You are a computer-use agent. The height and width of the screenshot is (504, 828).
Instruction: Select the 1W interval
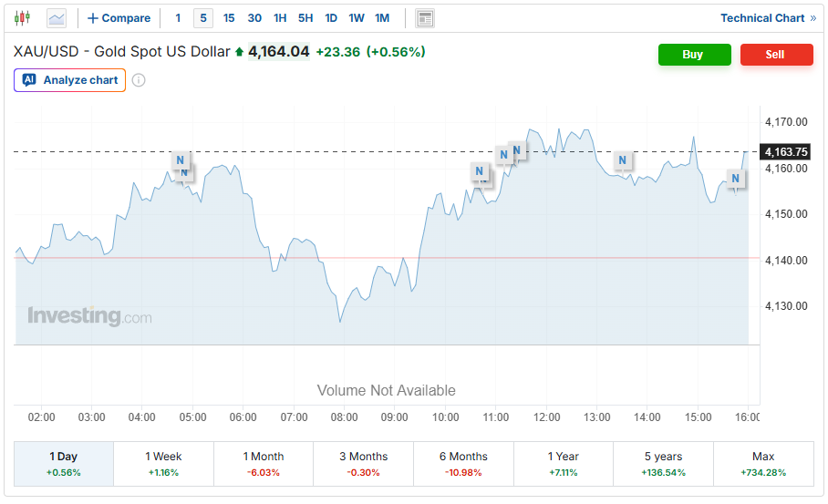click(x=357, y=18)
